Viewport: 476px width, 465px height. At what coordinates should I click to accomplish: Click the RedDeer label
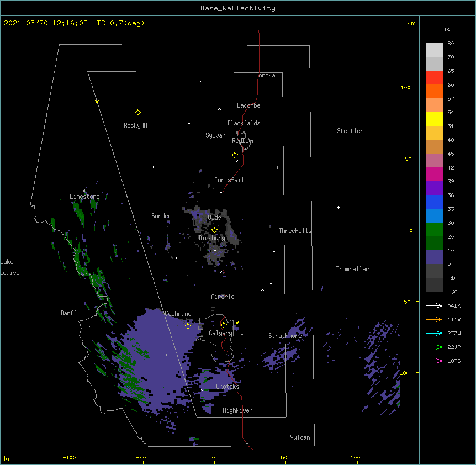point(244,141)
